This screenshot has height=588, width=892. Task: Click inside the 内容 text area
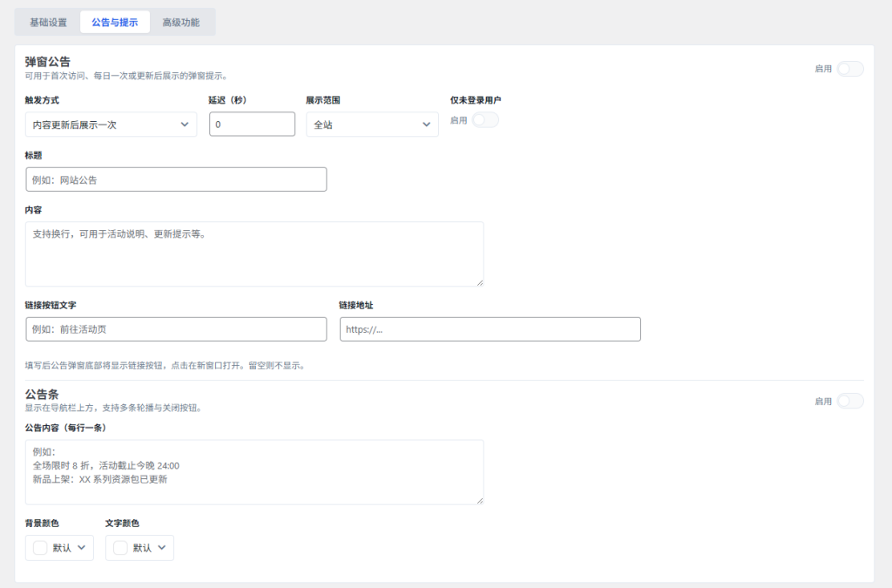(253, 253)
